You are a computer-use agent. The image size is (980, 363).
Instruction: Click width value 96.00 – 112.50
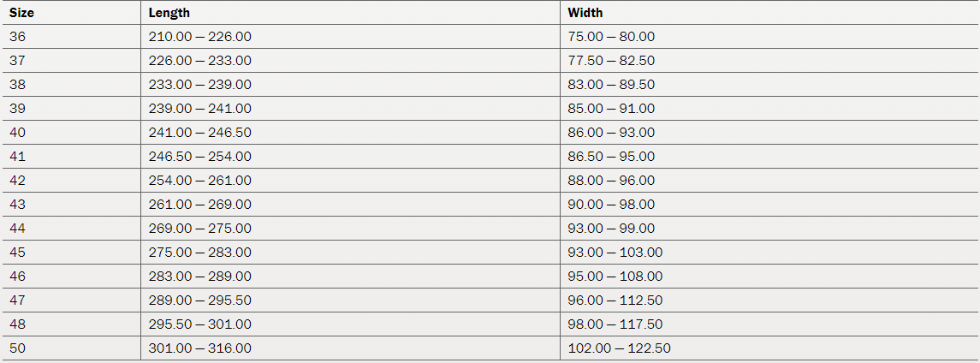(x=615, y=301)
